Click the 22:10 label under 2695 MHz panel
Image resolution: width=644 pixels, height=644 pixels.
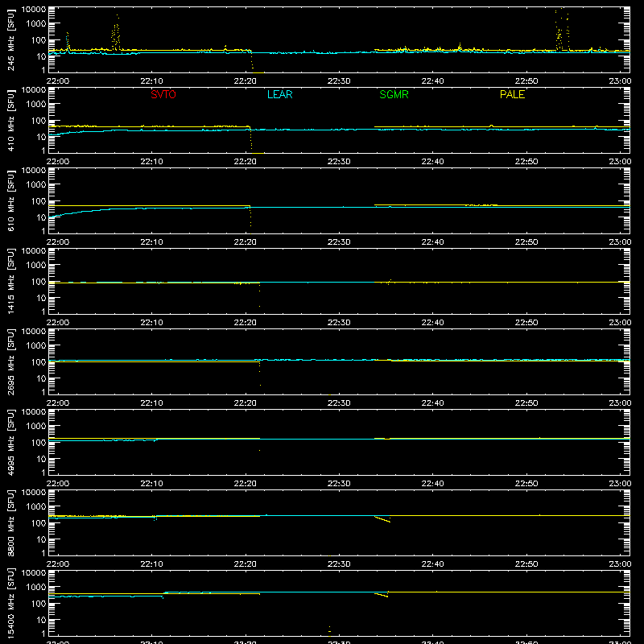point(151,403)
